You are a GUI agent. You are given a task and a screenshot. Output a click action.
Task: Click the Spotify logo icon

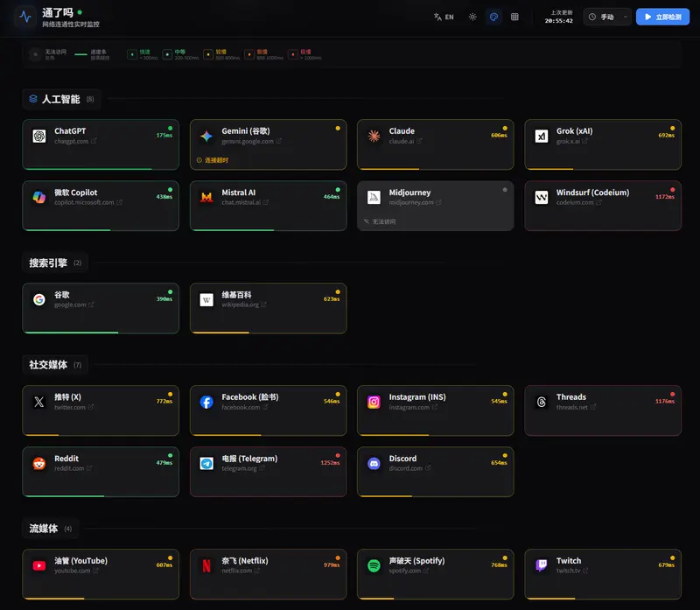tap(374, 566)
